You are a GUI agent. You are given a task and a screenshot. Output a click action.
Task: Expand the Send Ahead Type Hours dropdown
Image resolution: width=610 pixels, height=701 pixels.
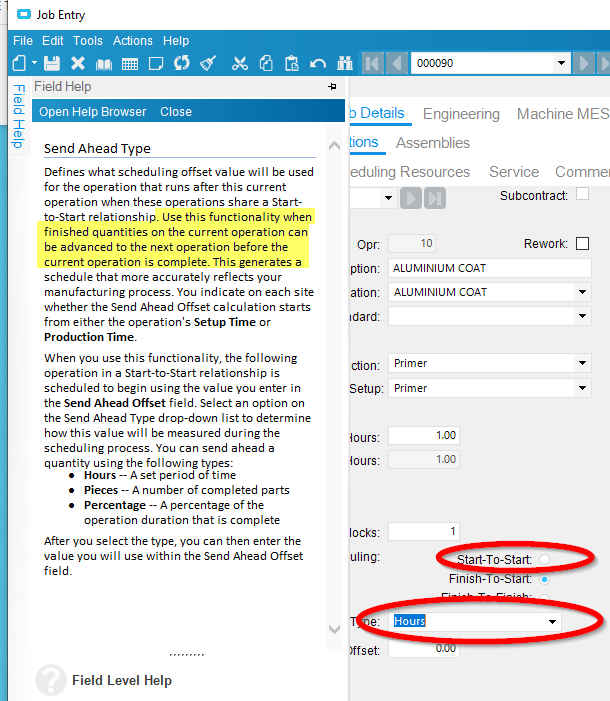552,621
